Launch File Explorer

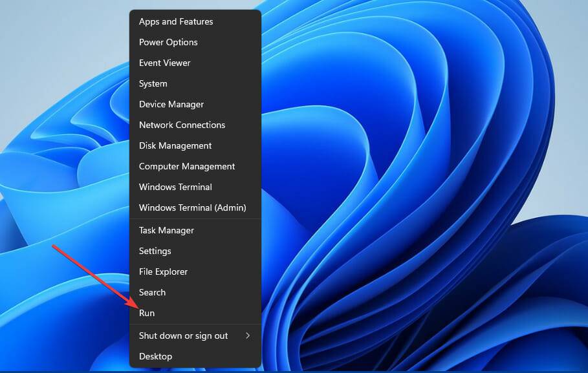[195, 272]
